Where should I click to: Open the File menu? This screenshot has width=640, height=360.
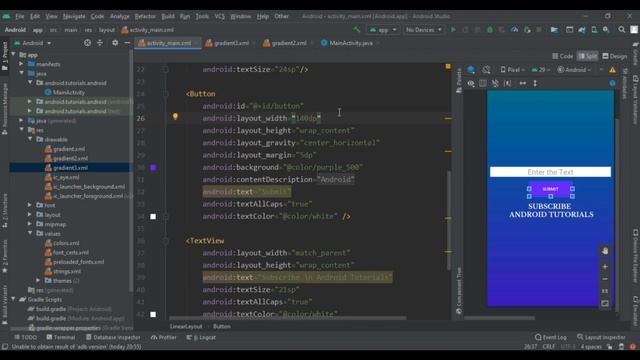click(x=20, y=16)
